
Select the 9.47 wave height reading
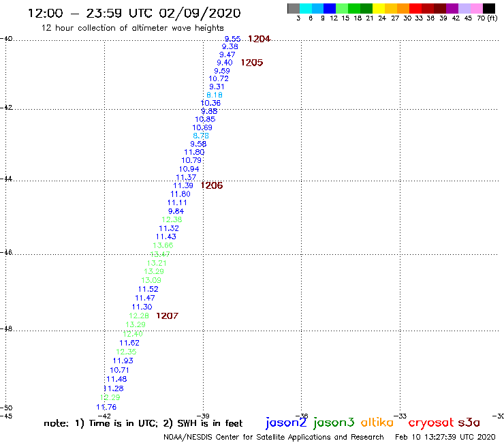[227, 55]
